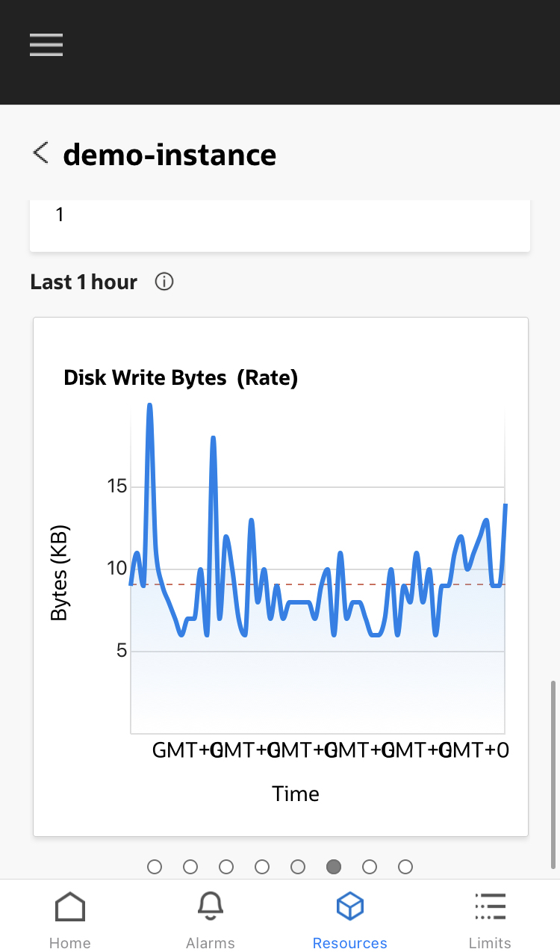Tap the Alarms bell icon
Image resolution: width=560 pixels, height=952 pixels.
pos(211,907)
